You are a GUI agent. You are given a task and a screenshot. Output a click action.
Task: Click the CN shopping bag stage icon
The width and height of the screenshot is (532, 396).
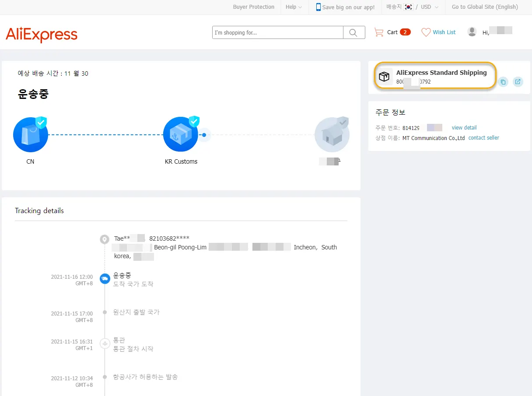tap(30, 134)
